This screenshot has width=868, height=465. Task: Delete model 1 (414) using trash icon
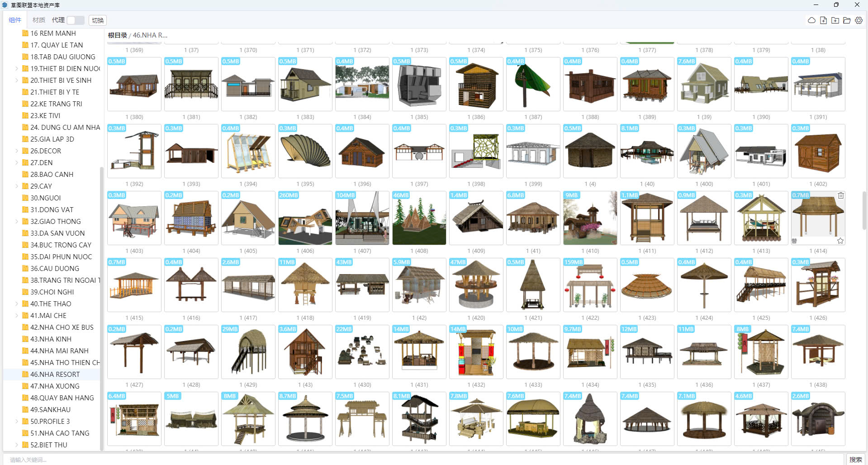pos(840,195)
